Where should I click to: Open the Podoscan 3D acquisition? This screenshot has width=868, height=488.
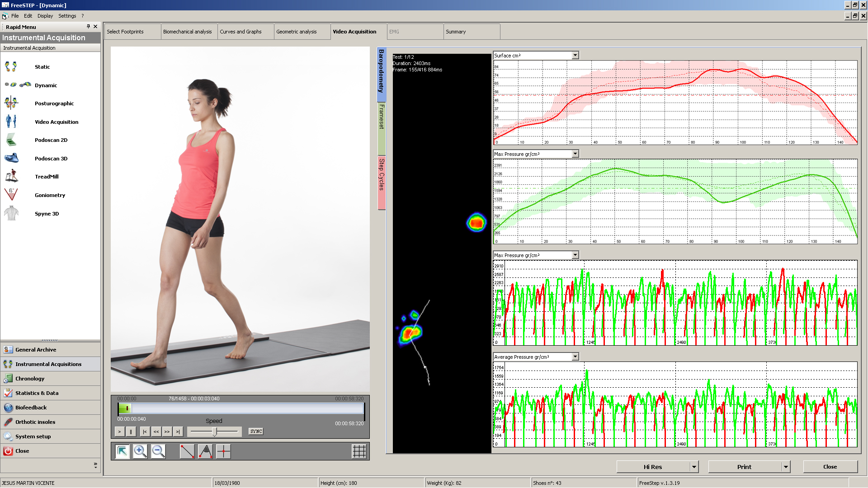51,159
